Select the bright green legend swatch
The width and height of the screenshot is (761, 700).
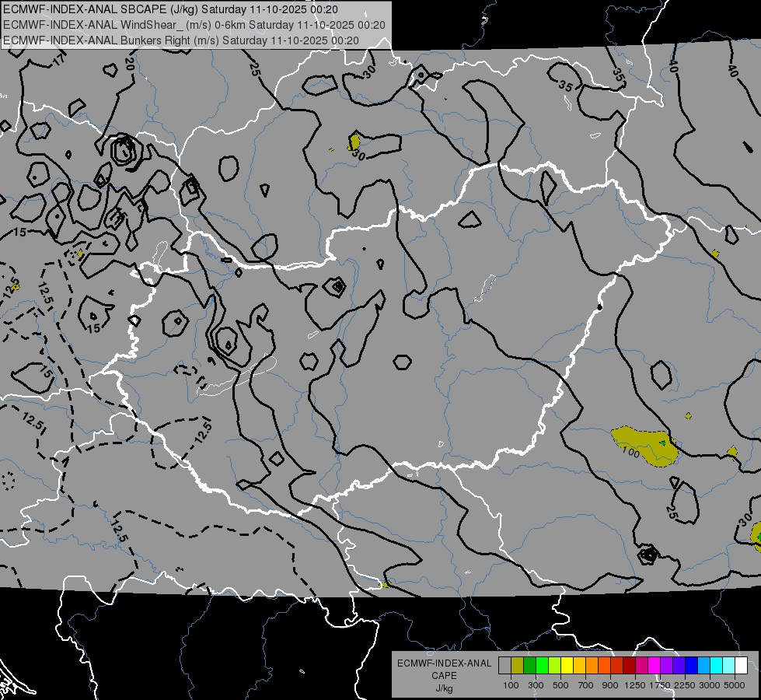(x=542, y=665)
